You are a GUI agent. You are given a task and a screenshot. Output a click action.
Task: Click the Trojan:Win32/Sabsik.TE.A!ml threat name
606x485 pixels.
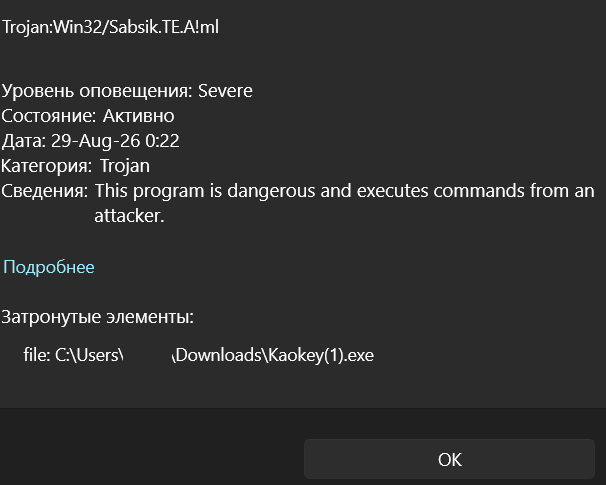coord(111,27)
